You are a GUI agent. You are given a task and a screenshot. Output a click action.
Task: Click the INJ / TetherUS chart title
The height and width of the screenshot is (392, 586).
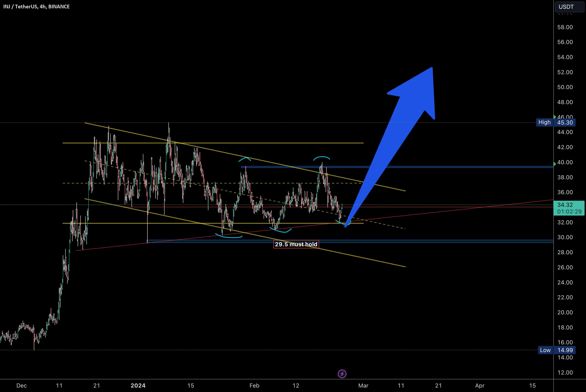(36, 7)
